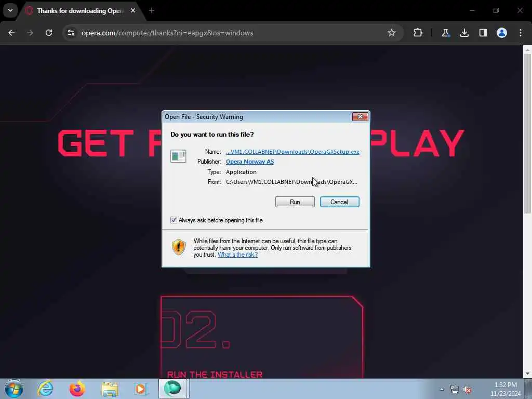This screenshot has height=399, width=532.
Task: Show browser downloads
Action: pos(464,33)
